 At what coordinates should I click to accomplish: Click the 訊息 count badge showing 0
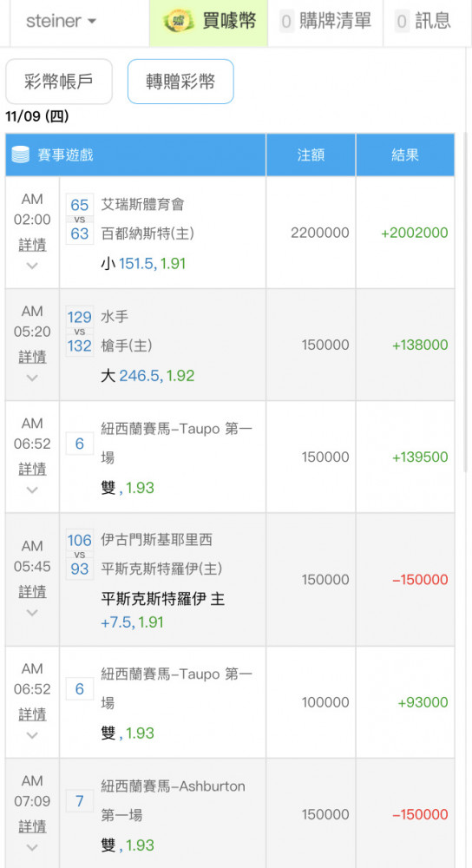pos(403,22)
